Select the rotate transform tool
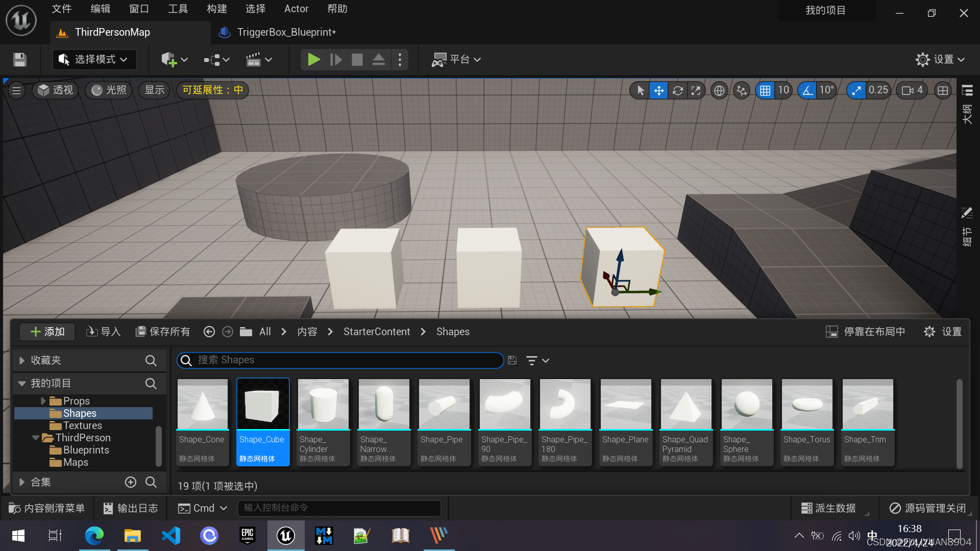Image resolution: width=980 pixels, height=551 pixels. tap(677, 91)
